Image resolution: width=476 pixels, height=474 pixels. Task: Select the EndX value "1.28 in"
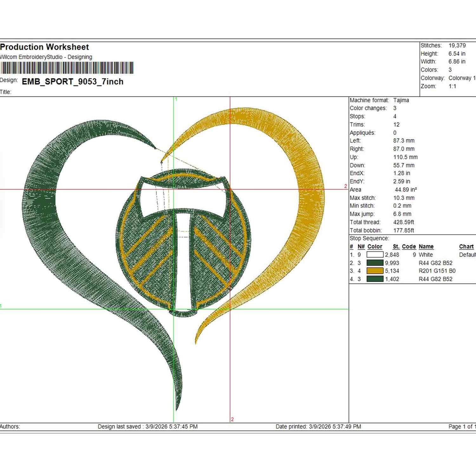[402, 173]
